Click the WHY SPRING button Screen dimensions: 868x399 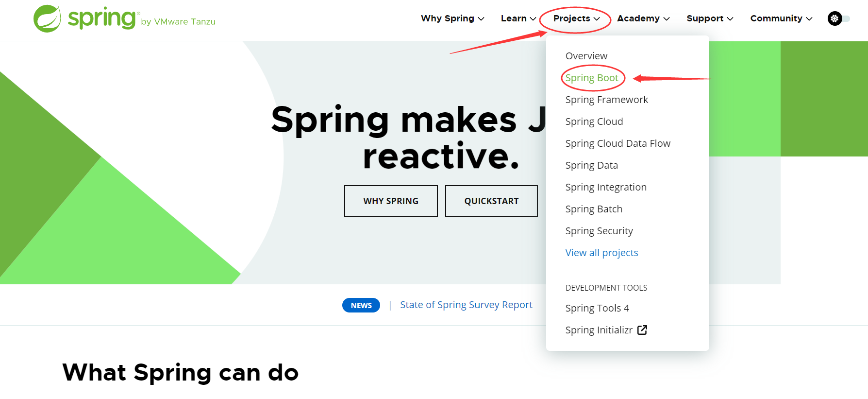tap(391, 201)
